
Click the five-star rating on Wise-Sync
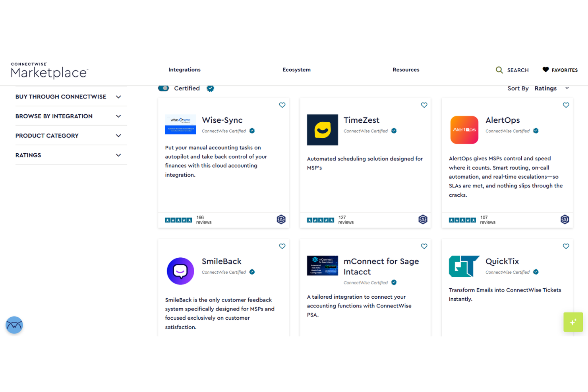178,219
